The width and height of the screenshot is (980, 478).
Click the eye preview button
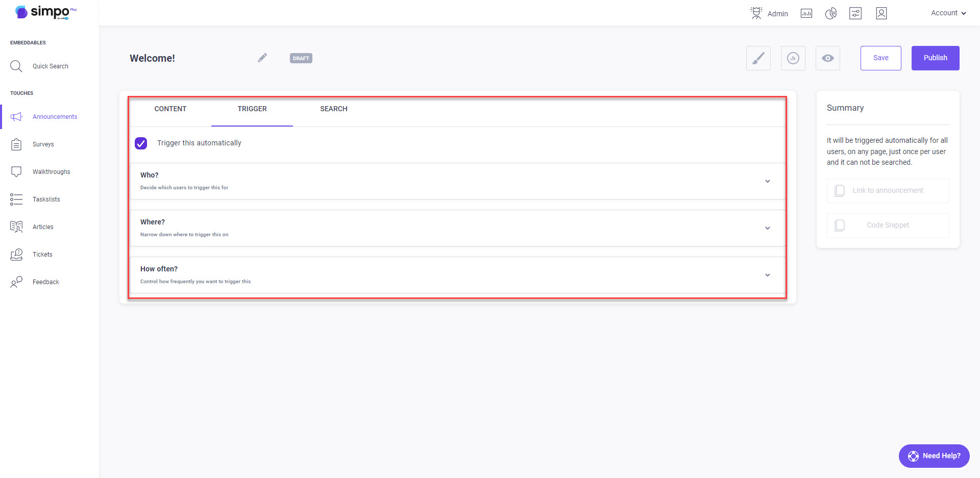click(x=828, y=58)
